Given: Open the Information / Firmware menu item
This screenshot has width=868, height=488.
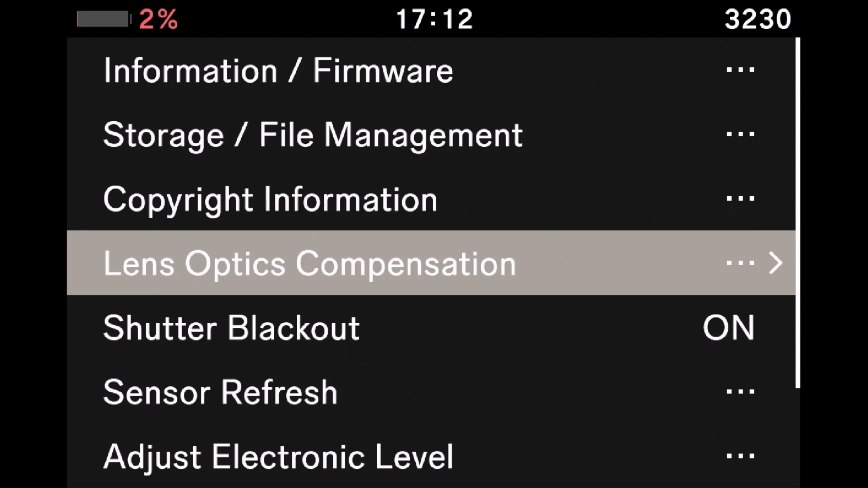Looking at the screenshot, I should (x=278, y=70).
